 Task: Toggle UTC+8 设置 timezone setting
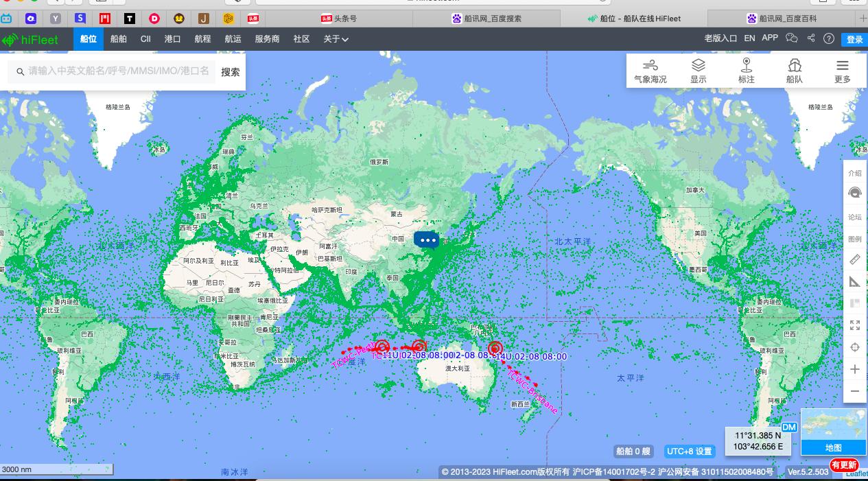(x=690, y=451)
